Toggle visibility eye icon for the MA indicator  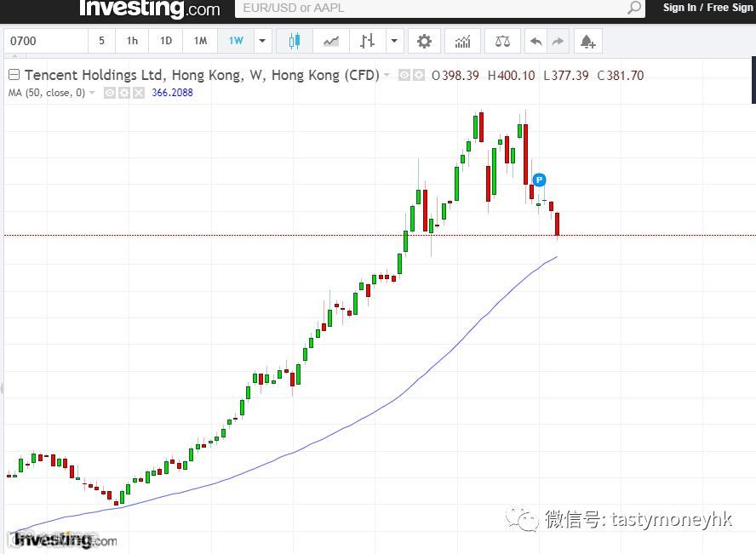click(110, 93)
